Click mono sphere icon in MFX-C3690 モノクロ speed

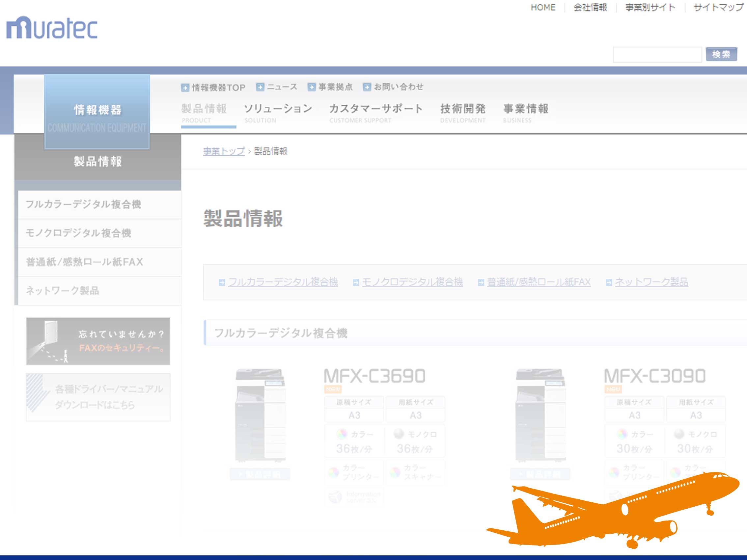pyautogui.click(x=399, y=434)
